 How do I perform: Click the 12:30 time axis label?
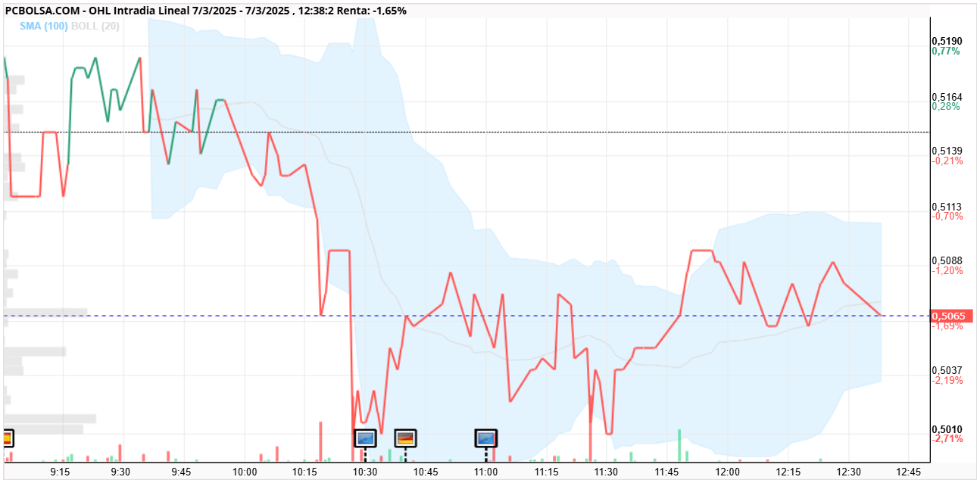click(849, 472)
